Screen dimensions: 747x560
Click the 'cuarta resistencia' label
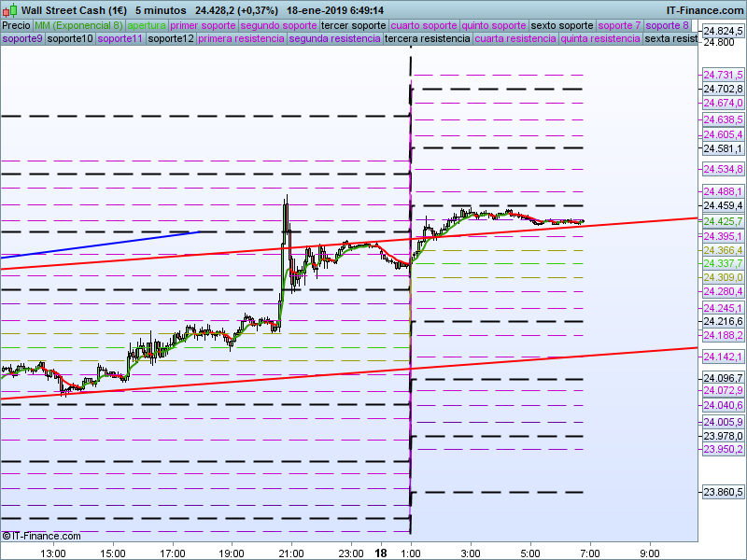click(515, 38)
